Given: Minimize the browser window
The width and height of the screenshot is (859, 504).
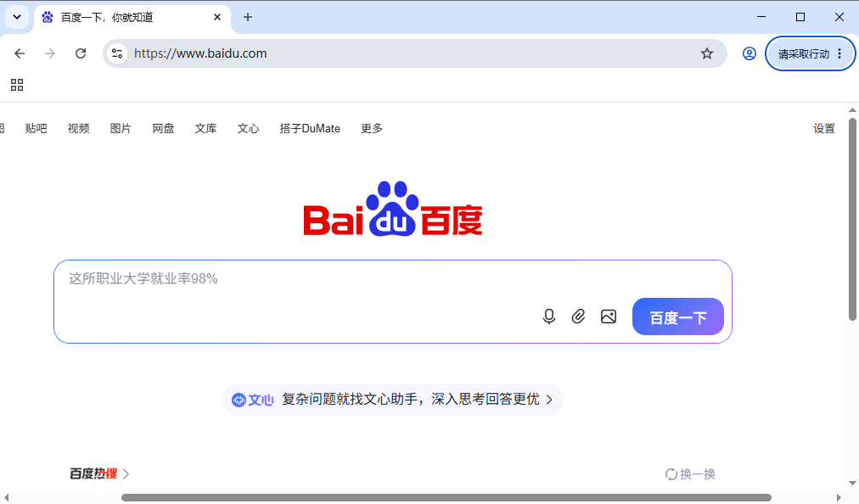Looking at the screenshot, I should click(x=761, y=17).
